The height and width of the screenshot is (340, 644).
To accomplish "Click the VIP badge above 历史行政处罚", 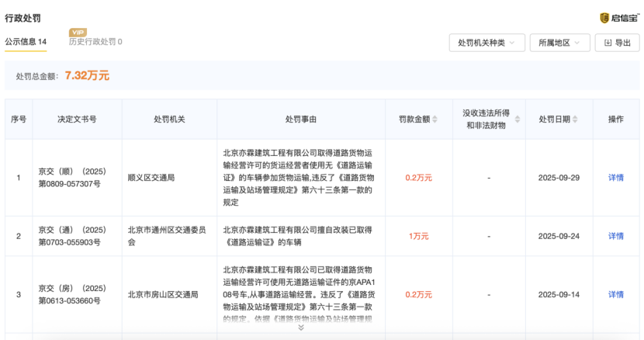I will (78, 33).
